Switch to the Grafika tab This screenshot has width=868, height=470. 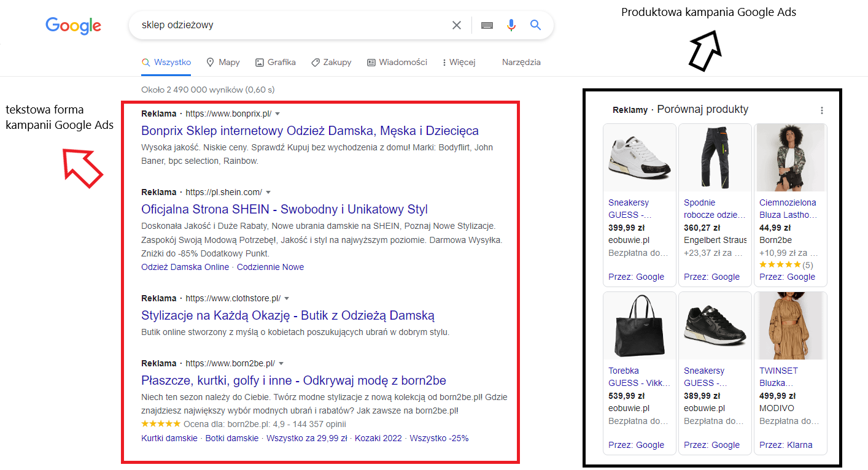[x=276, y=62]
